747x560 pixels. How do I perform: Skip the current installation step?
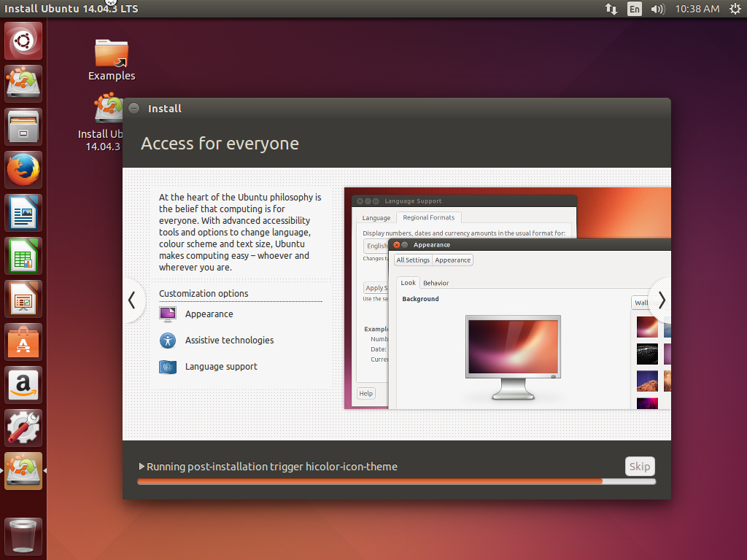(640, 466)
